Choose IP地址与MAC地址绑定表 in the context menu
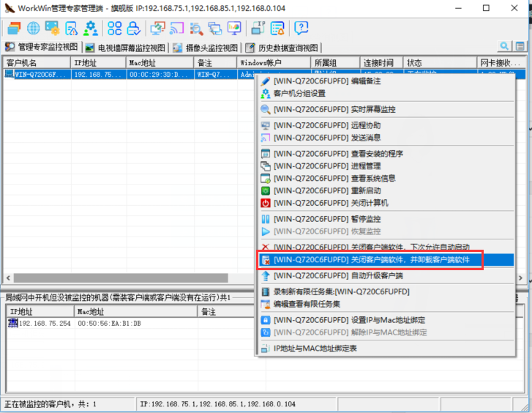The width and height of the screenshot is (532, 413). tap(386, 348)
